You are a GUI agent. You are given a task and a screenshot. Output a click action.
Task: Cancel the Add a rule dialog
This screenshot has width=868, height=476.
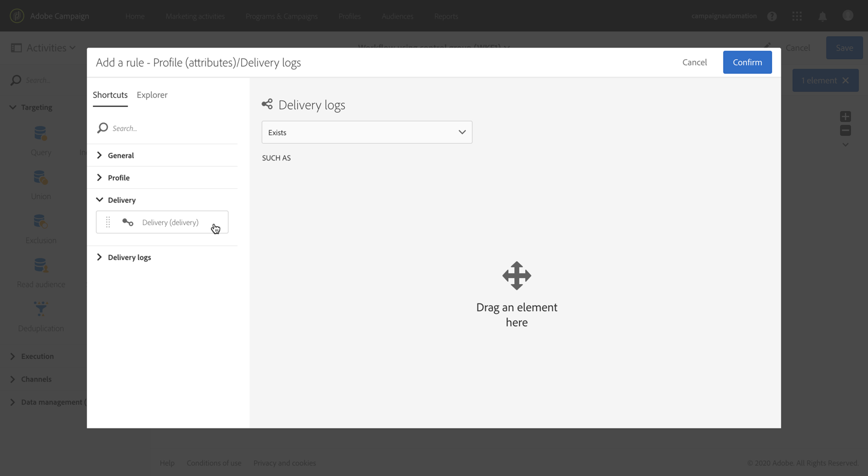694,62
